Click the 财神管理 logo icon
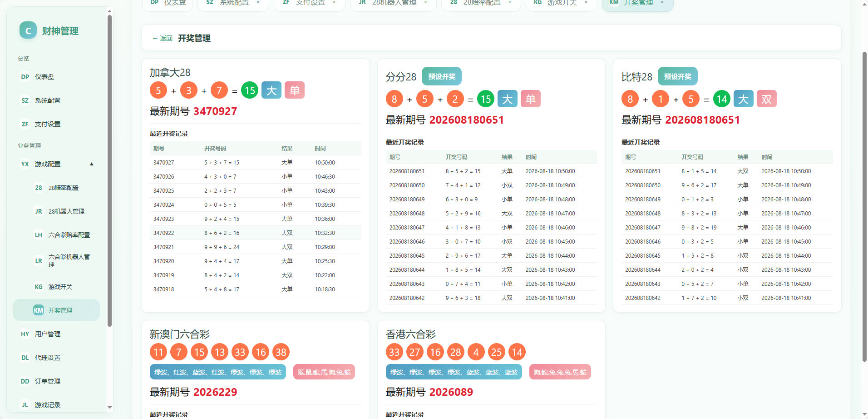 tap(28, 30)
